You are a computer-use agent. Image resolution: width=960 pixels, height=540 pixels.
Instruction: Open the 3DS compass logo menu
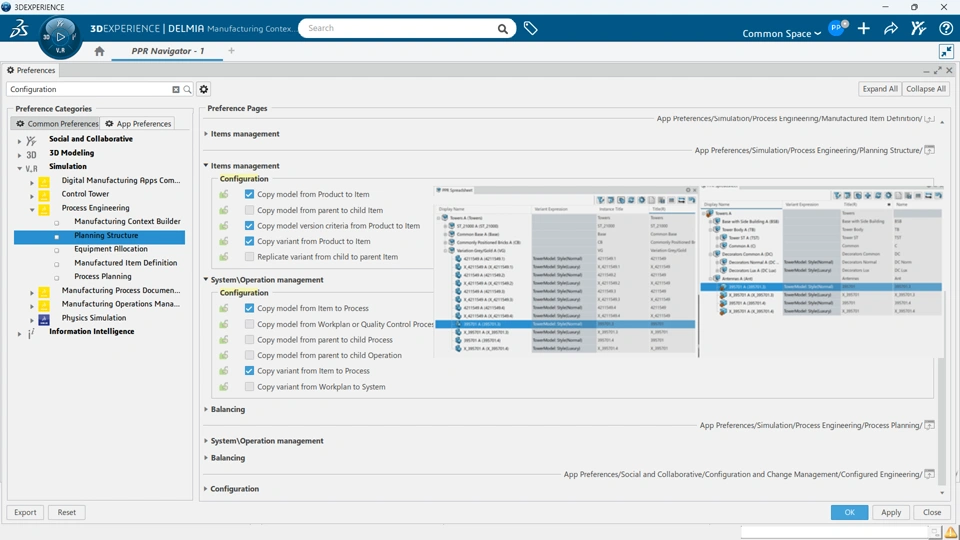tap(19, 28)
